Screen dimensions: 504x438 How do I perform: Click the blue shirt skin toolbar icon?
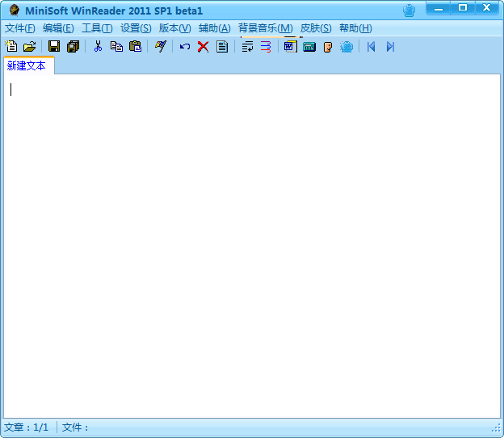pos(346,47)
